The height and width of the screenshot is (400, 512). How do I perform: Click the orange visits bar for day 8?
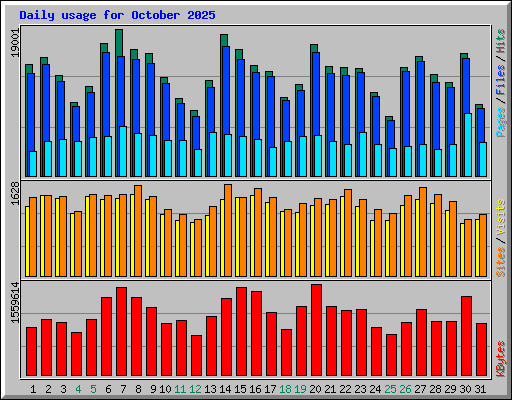click(x=138, y=231)
